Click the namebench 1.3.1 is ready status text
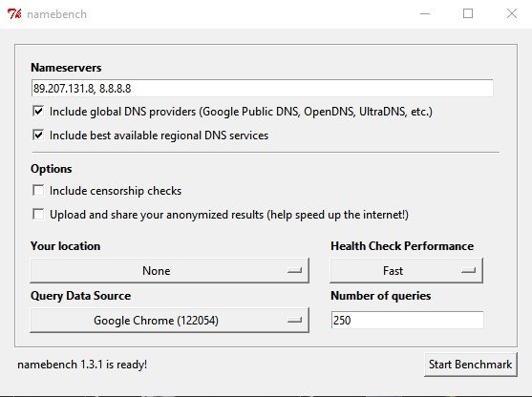This screenshot has width=532, height=397. (x=82, y=365)
